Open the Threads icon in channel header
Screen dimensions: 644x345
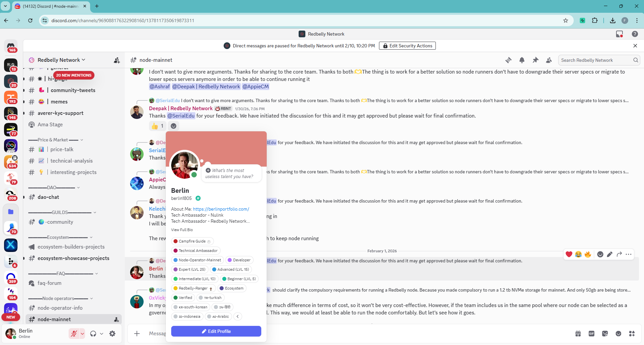click(x=508, y=60)
